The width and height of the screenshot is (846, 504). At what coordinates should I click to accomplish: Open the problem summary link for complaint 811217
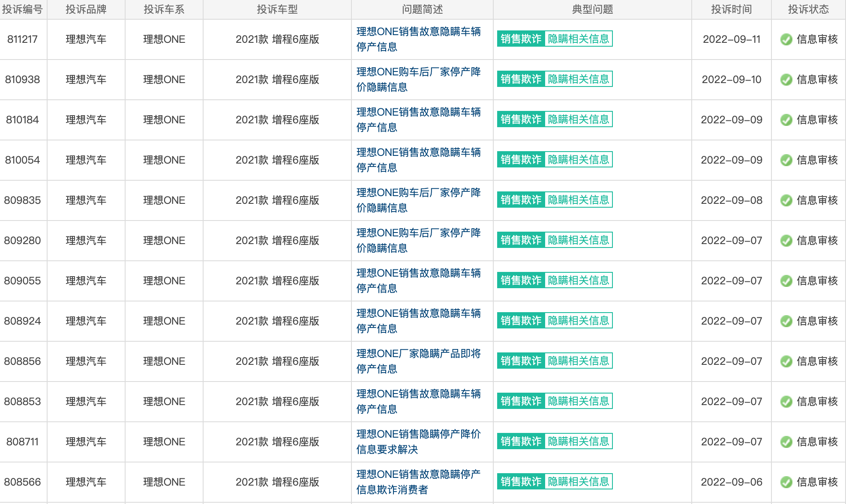(x=419, y=39)
